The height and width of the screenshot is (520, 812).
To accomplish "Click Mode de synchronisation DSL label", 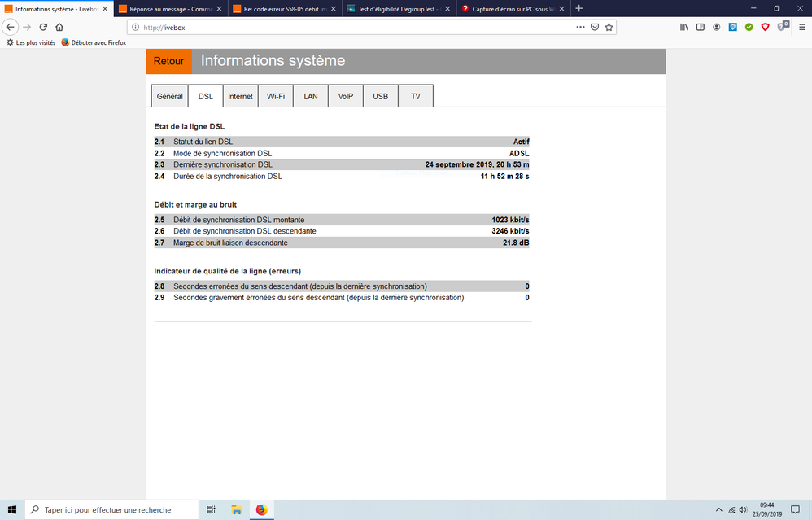I will [223, 153].
